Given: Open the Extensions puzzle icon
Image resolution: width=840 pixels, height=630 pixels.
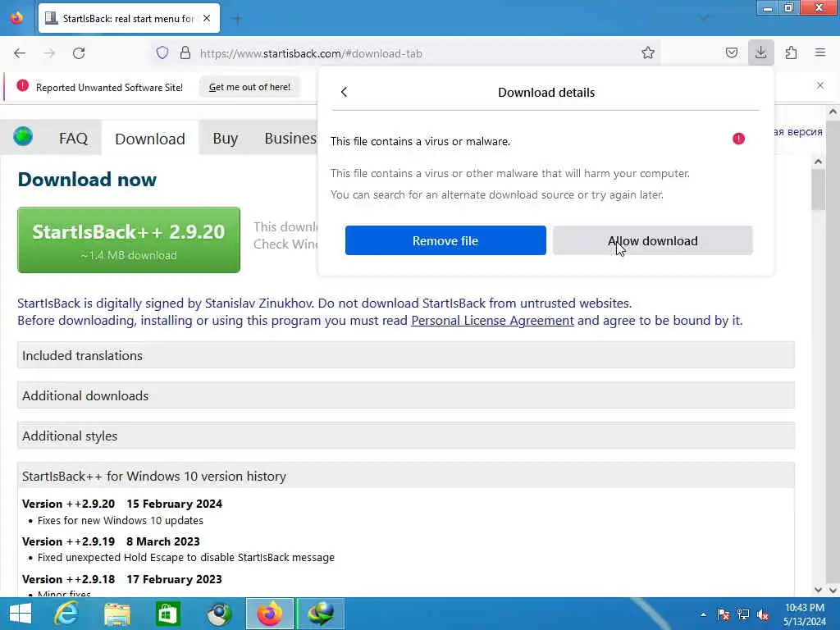Looking at the screenshot, I should coord(791,53).
